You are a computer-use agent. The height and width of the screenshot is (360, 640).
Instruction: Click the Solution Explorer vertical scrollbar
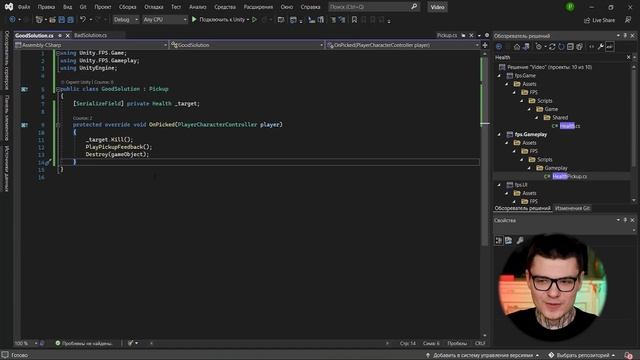pos(634,118)
